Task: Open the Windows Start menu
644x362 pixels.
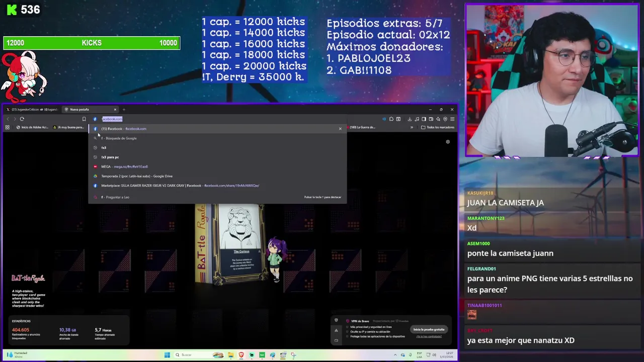Action: pos(167,355)
